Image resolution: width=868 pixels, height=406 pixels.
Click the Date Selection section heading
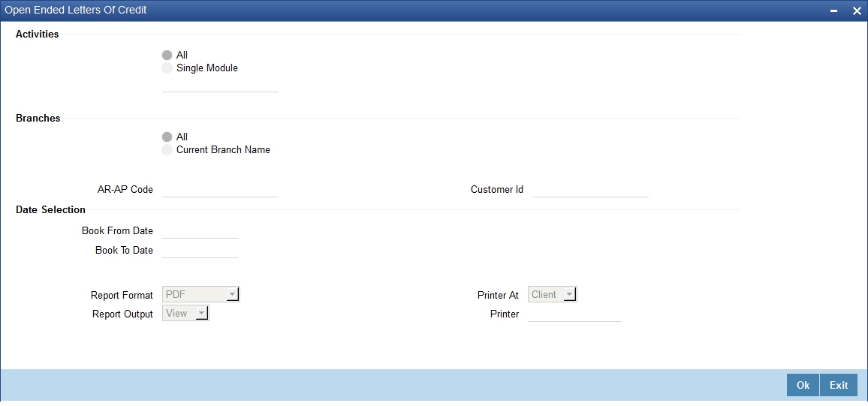point(50,209)
